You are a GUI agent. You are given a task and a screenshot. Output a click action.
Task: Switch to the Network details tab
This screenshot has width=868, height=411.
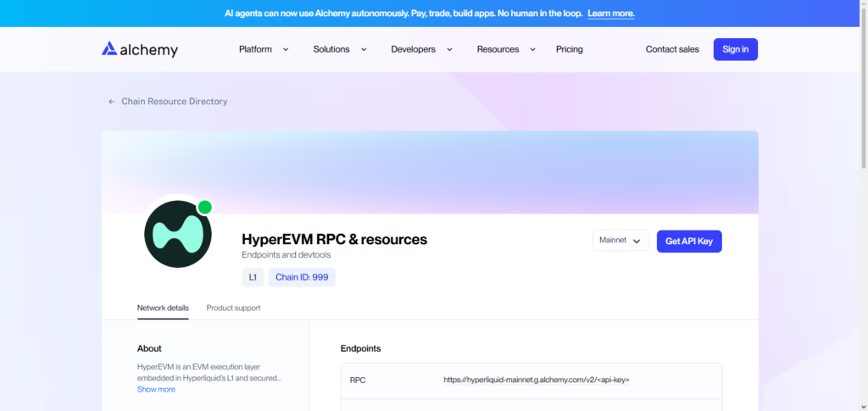(163, 308)
